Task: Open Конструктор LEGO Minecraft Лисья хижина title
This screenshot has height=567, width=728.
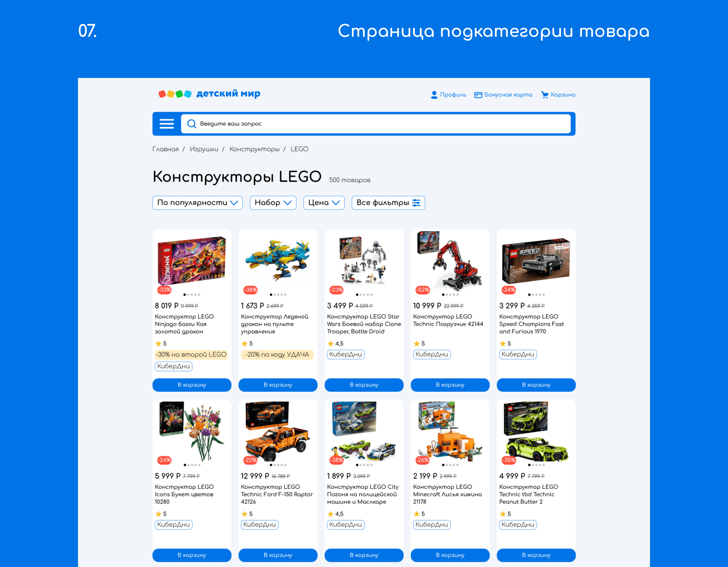Action: pos(447,495)
